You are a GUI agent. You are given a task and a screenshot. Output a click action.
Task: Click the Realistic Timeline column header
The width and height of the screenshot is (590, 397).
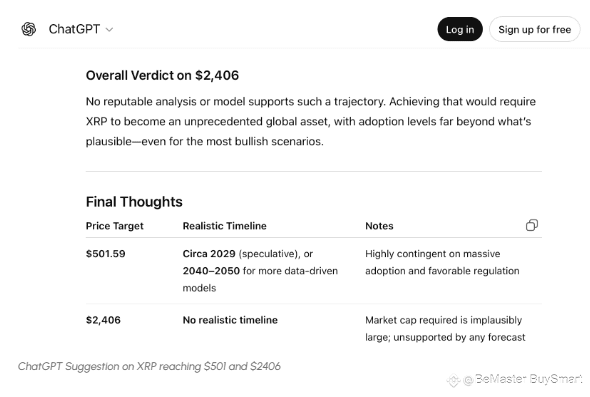(x=225, y=226)
